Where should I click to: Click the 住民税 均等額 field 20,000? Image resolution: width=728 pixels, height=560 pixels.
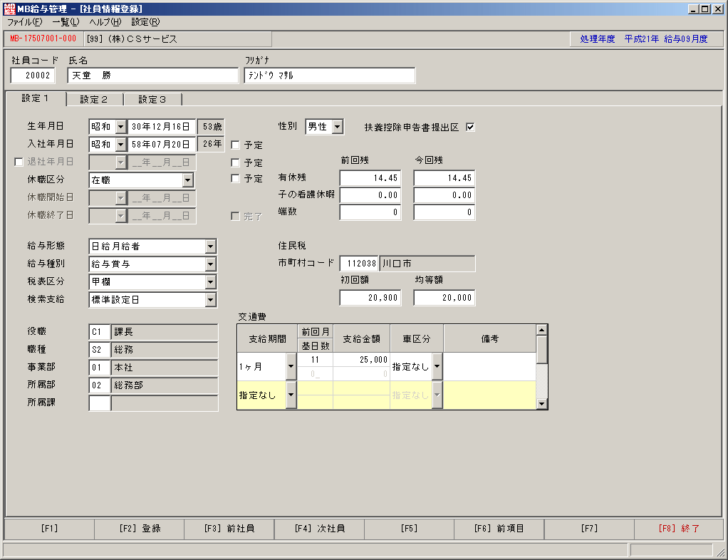pyautogui.click(x=444, y=298)
